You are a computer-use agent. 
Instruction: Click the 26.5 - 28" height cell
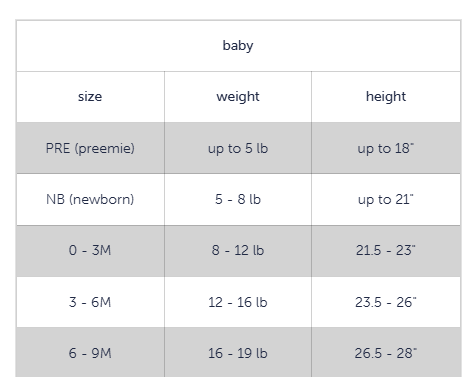pos(386,353)
